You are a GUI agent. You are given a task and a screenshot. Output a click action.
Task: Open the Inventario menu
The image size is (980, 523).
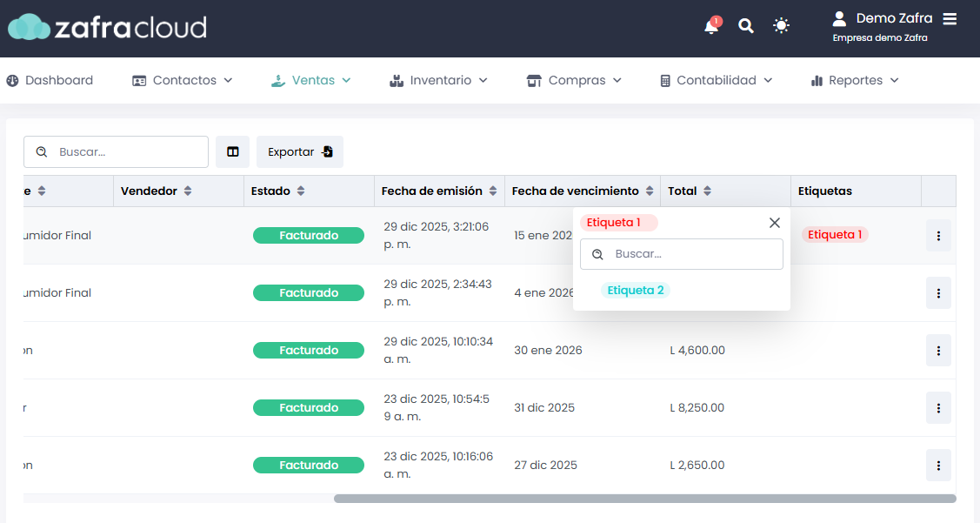pos(439,80)
